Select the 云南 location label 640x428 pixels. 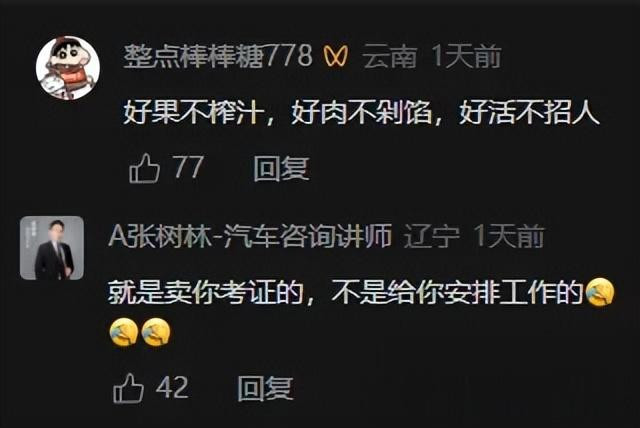(x=390, y=56)
